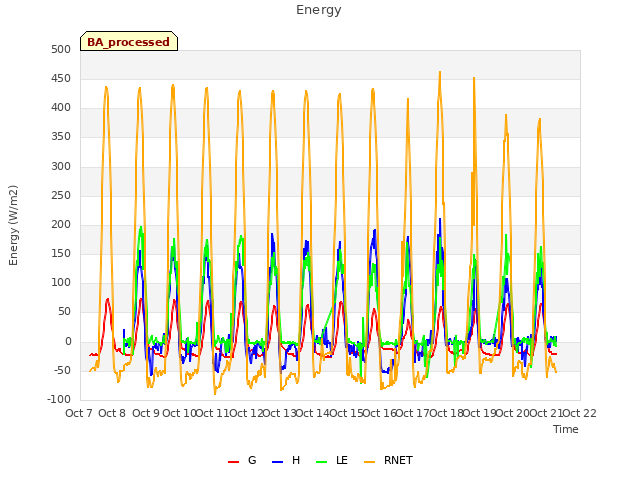The height and width of the screenshot is (480, 640).
Task: Click the red G legend swatch
Action: click(x=233, y=462)
